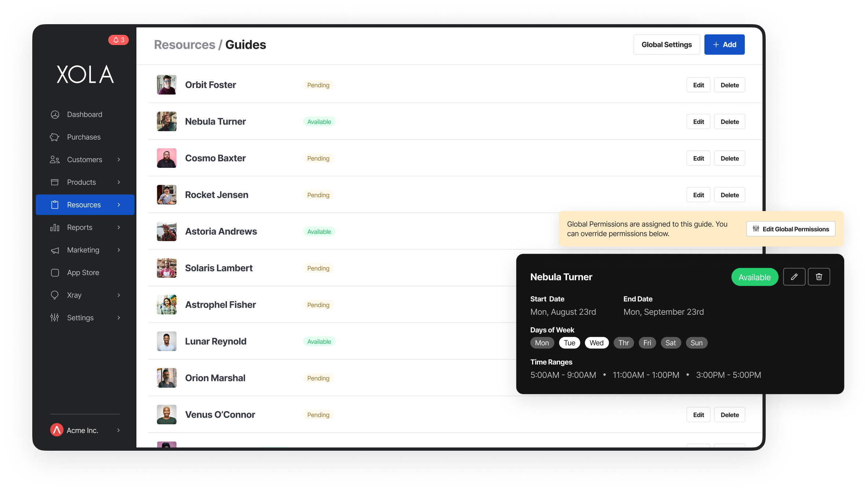The image size is (868, 491).
Task: Enable Saturday in Days of Week
Action: point(670,343)
